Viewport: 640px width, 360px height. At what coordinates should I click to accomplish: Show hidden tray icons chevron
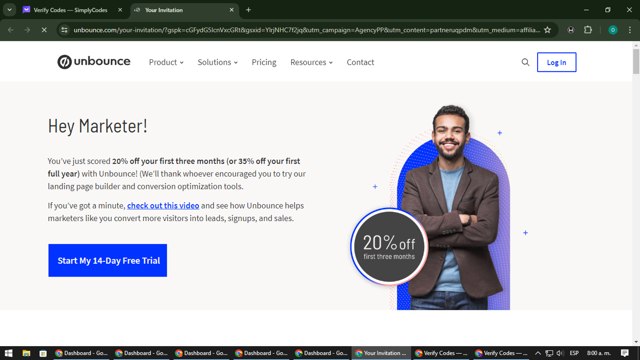(x=538, y=353)
